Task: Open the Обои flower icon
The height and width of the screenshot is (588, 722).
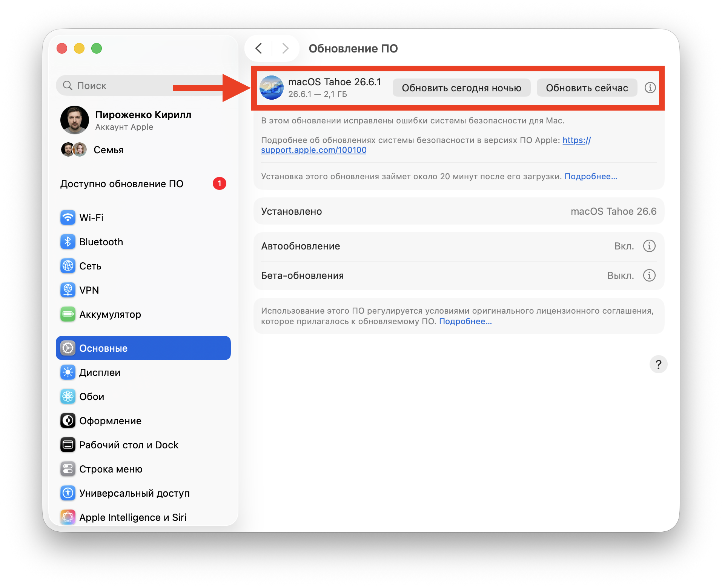Action: coord(68,397)
